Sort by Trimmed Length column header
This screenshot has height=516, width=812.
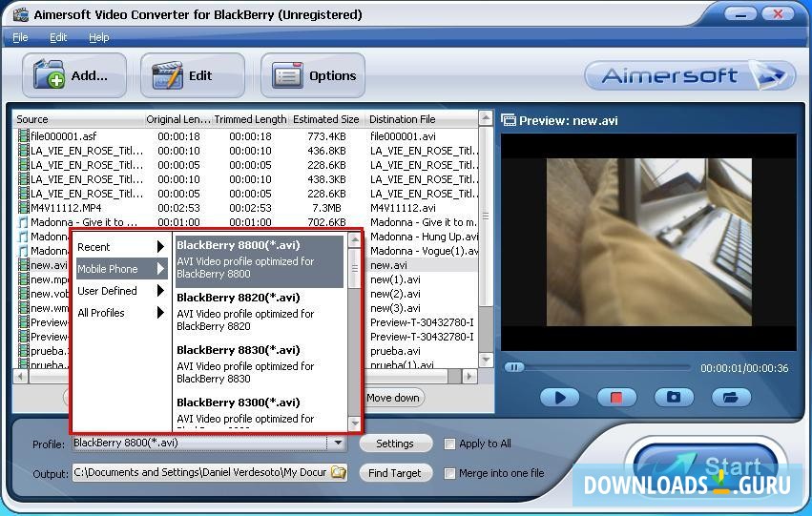[251, 119]
